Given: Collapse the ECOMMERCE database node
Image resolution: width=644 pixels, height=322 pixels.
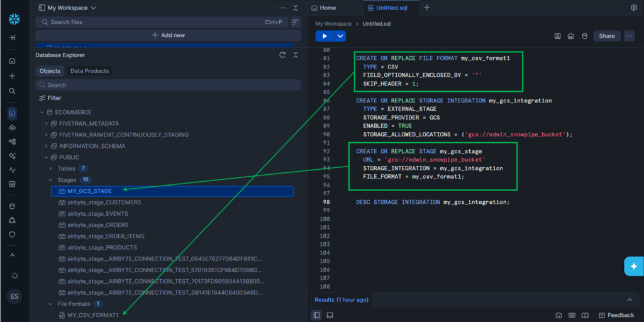Looking at the screenshot, I should click(42, 112).
